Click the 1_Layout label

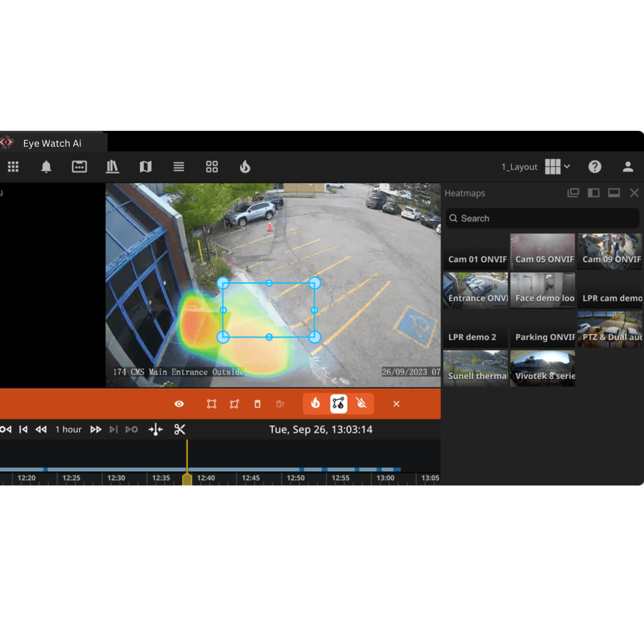click(x=519, y=167)
